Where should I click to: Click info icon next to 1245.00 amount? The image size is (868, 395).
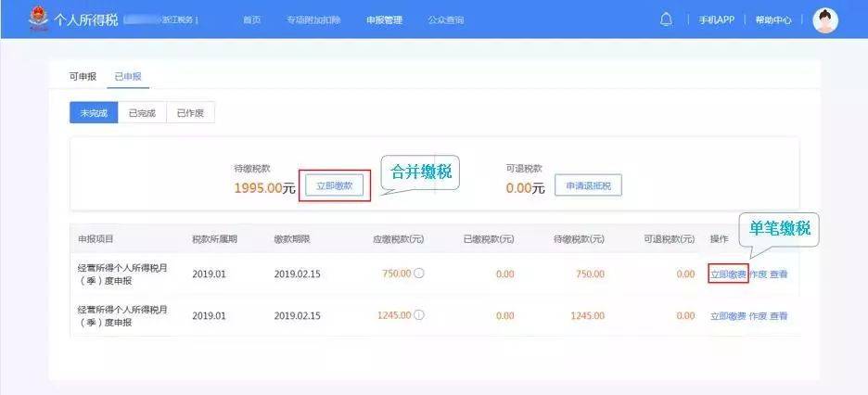pyautogui.click(x=419, y=315)
